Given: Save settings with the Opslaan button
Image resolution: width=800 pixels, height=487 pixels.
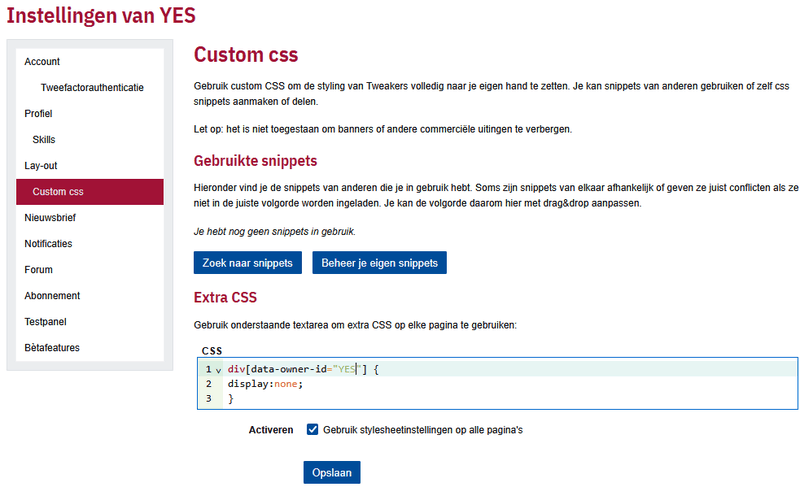Looking at the screenshot, I should coord(331,472).
